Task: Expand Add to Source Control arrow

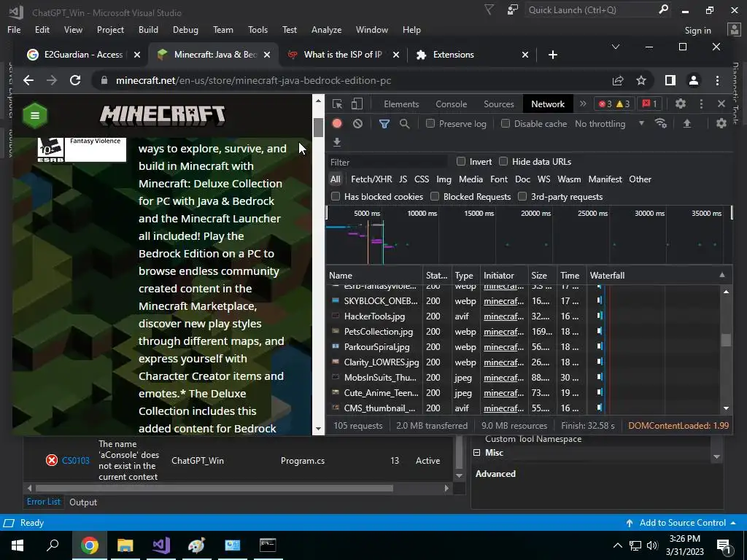Action: [733, 523]
